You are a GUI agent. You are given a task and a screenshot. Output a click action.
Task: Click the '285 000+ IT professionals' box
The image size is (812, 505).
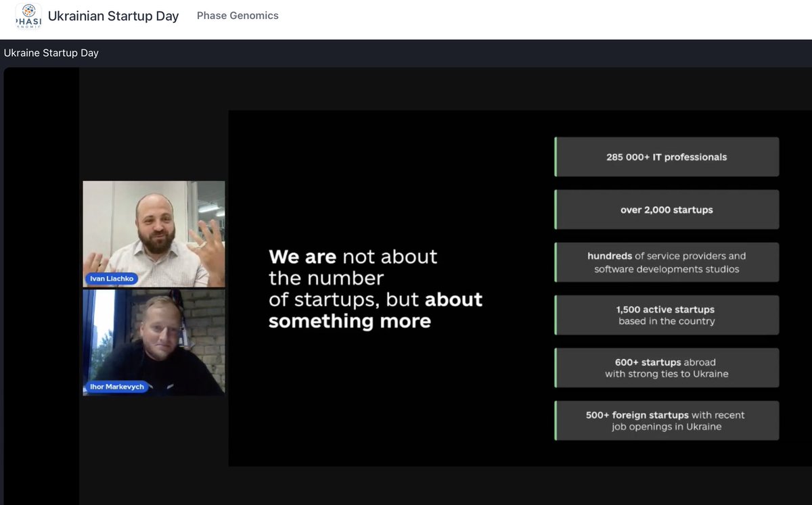coord(667,157)
